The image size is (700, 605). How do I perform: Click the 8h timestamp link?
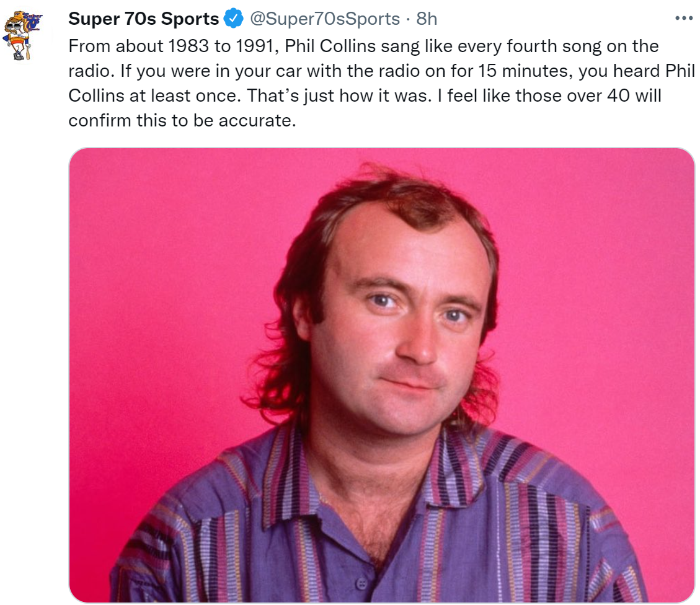[x=427, y=19]
